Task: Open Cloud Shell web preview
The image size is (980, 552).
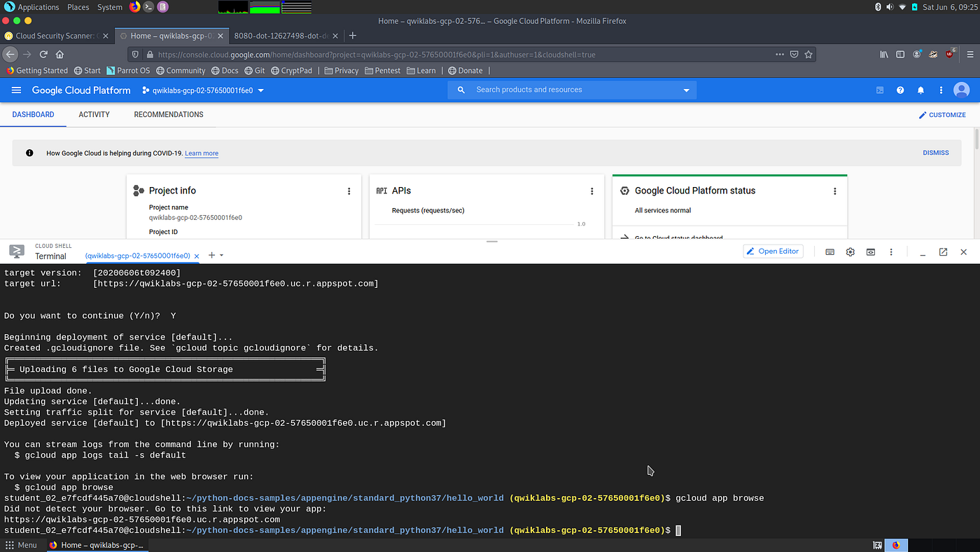Action: [870, 251]
